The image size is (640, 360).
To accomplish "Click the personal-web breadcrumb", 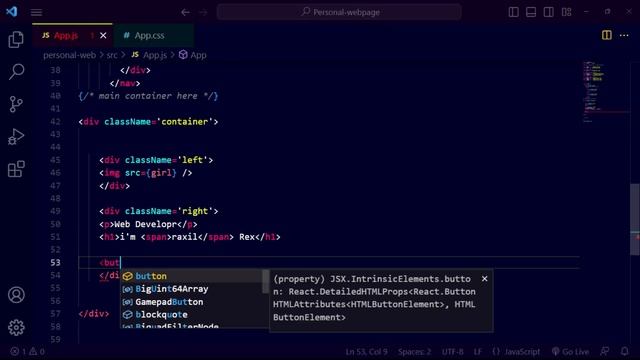I will click(69, 55).
